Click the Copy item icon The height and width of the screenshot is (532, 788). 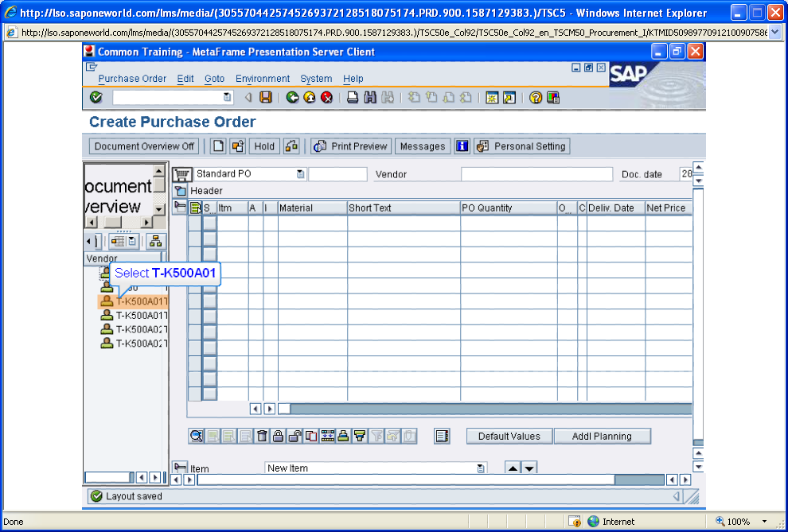click(x=311, y=436)
